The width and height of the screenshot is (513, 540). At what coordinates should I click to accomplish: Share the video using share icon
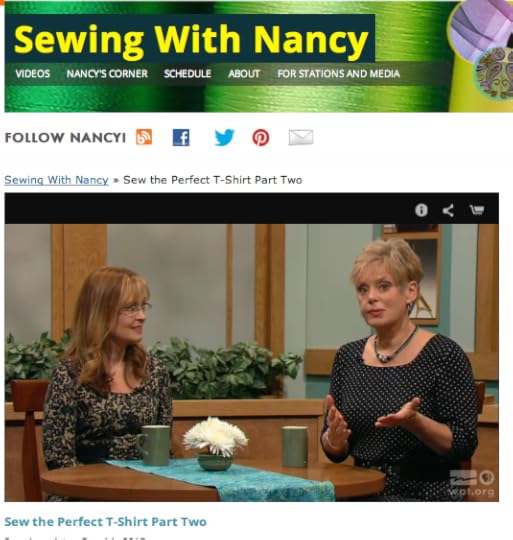pos(448,210)
